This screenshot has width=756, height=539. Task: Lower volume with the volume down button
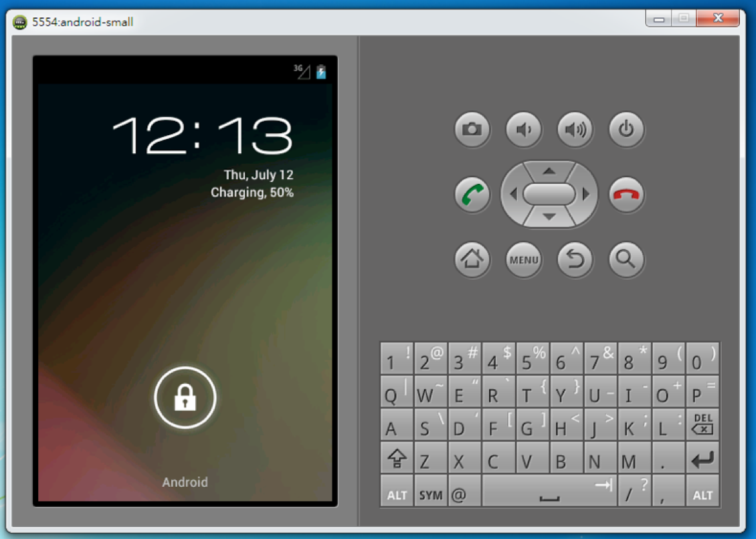pos(524,129)
